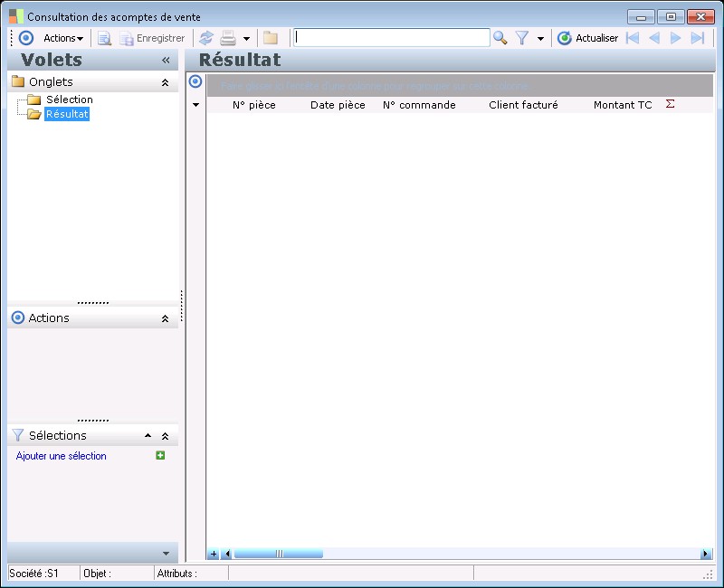Click the blue circle icon beside the grouping bar
The width and height of the screenshot is (724, 588).
pos(195,81)
